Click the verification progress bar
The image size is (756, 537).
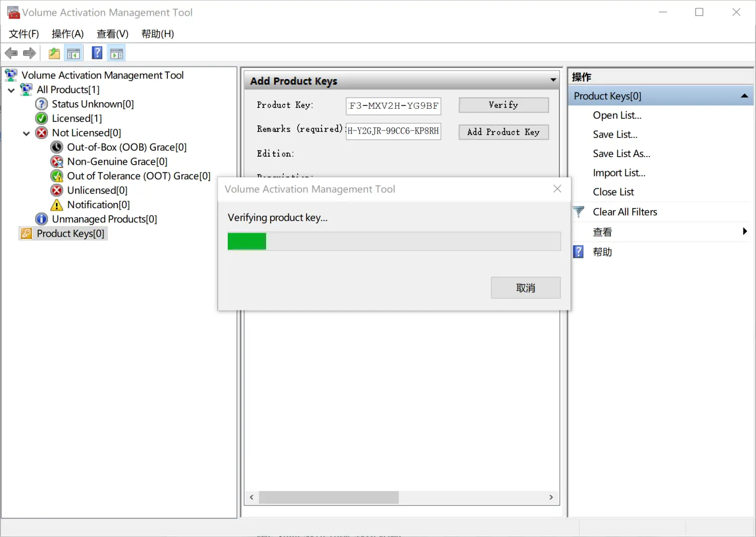click(x=394, y=241)
